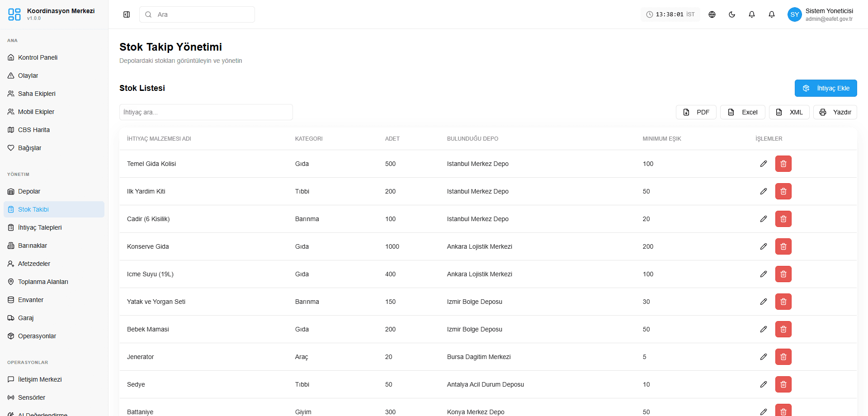The height and width of the screenshot is (416, 868).
Task: Edit the Icme Suyu (19L) row
Action: coord(764,274)
